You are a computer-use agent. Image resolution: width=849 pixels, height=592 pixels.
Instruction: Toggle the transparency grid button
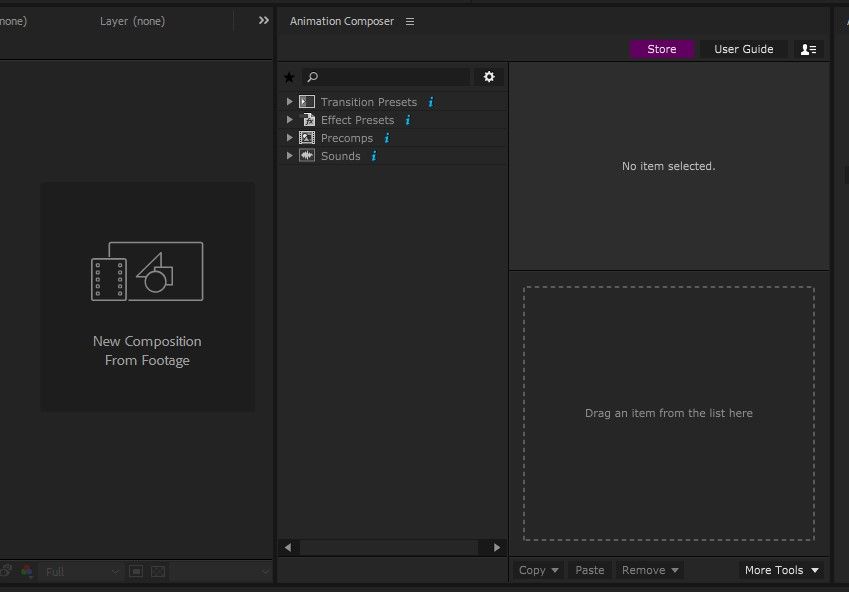[157, 571]
